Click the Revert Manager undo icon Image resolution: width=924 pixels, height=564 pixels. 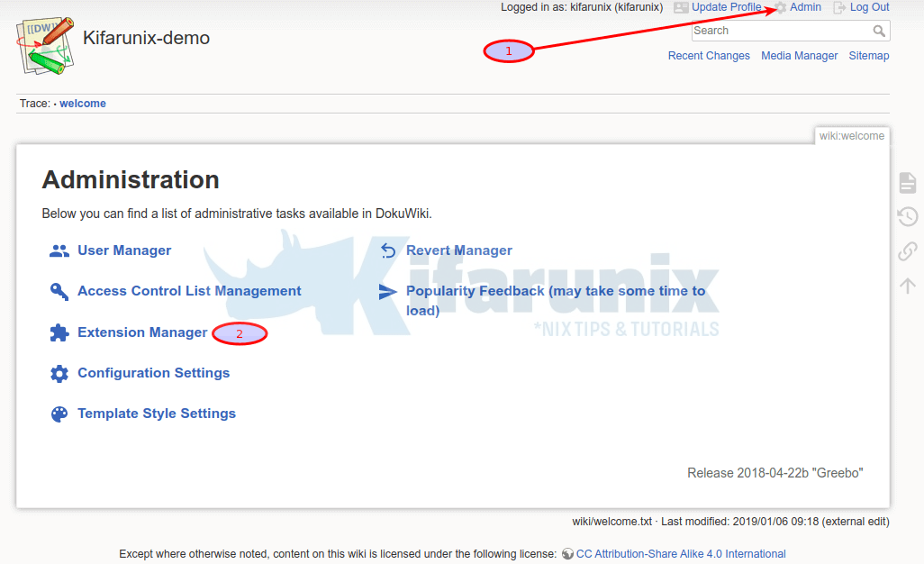[388, 251]
